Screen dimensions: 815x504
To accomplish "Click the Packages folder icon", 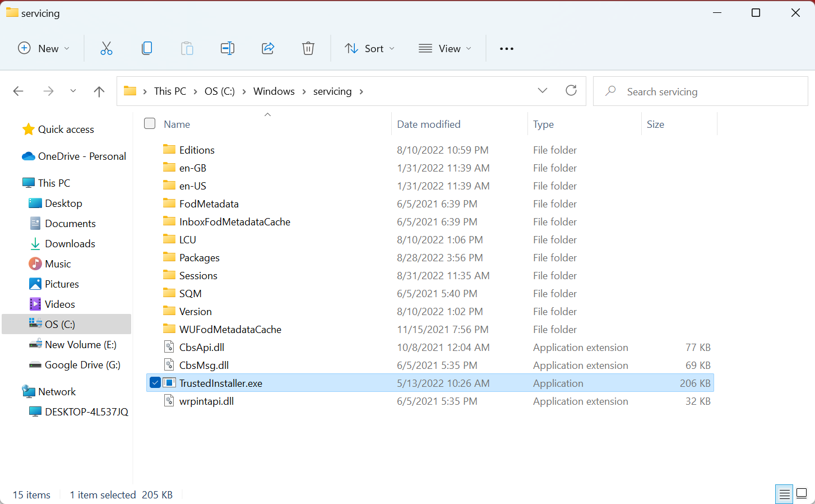I will pos(169,257).
